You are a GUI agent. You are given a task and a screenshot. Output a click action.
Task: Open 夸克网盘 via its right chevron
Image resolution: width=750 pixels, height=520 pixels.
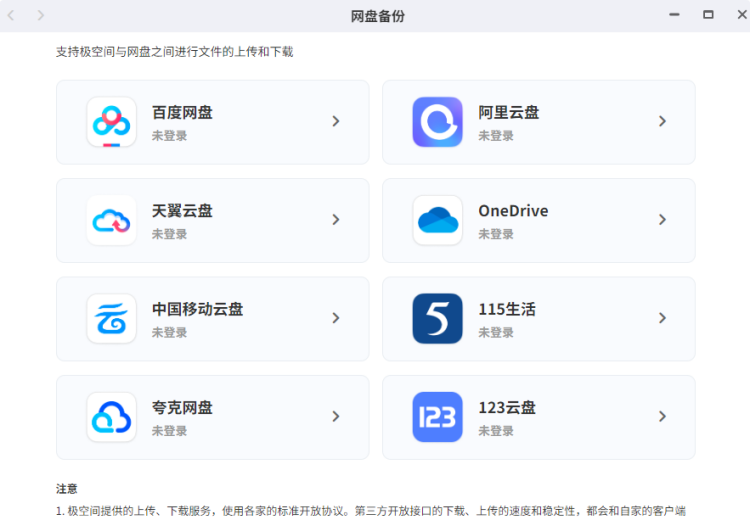pyautogui.click(x=336, y=417)
